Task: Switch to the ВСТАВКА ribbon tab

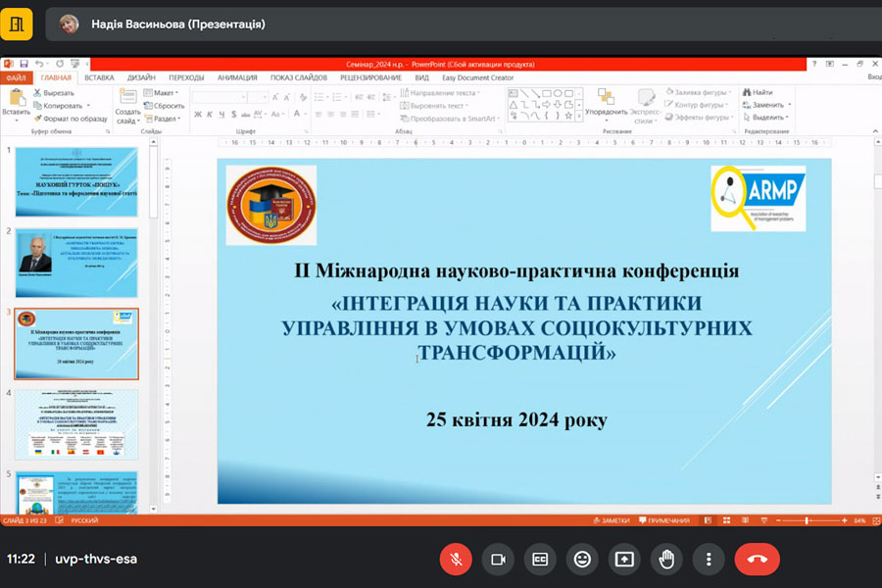Action: pos(100,77)
